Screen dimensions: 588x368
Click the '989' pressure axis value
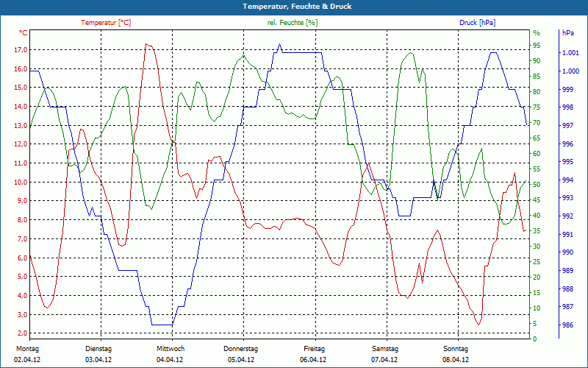coord(567,271)
